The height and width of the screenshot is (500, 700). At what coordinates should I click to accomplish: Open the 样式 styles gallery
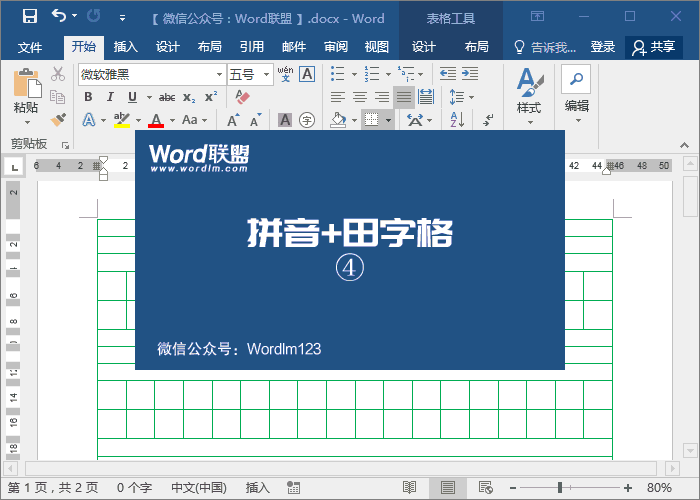529,96
